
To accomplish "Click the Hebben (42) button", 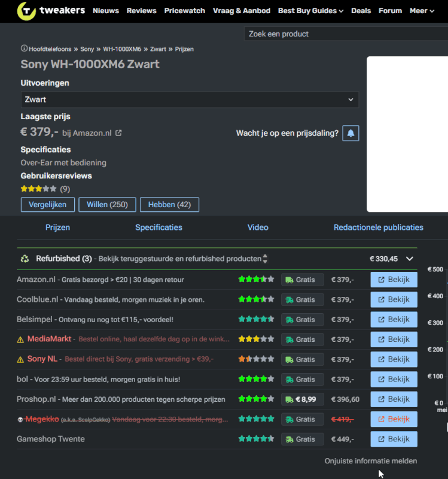I will point(169,205).
